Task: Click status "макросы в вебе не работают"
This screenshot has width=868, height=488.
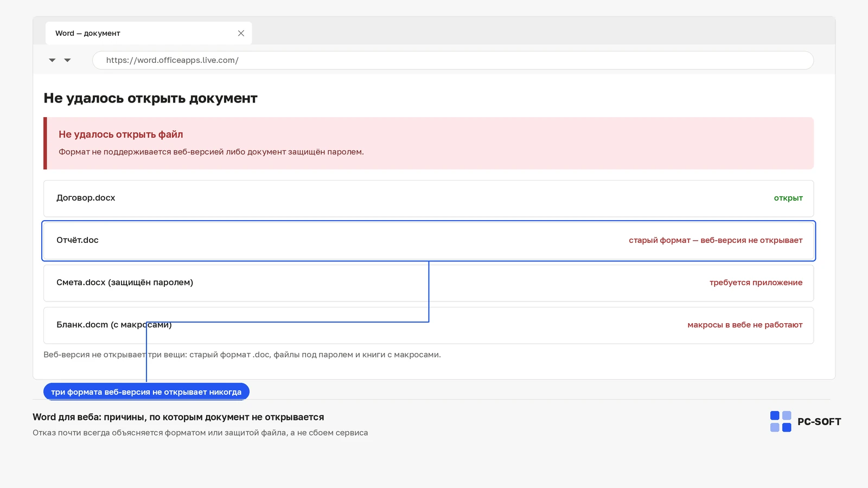Action: click(745, 325)
